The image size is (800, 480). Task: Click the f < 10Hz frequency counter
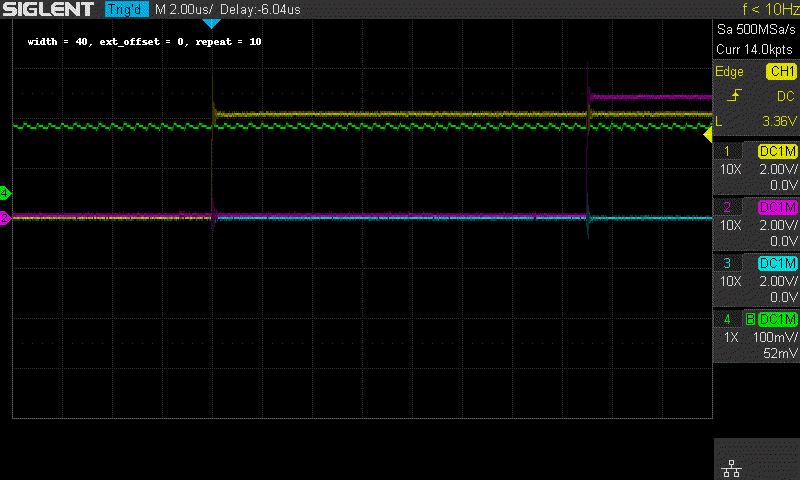pos(770,9)
